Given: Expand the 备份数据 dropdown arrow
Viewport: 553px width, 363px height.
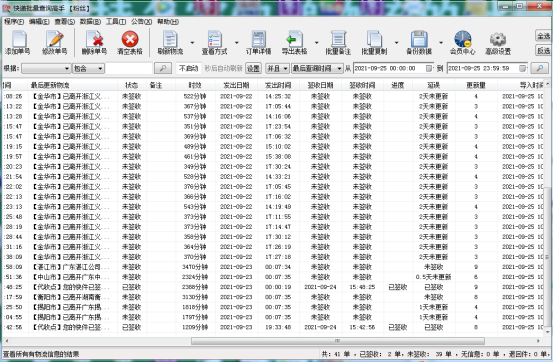Looking at the screenshot, I should tap(441, 43).
